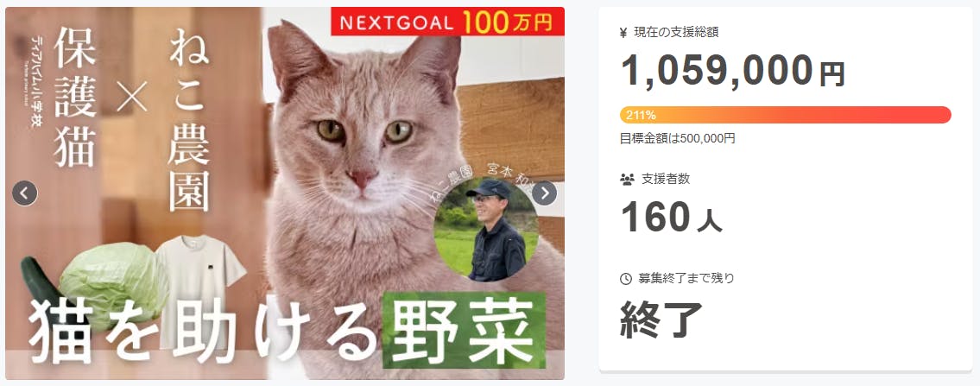
Task: Click the orange 211% progress bar
Action: click(x=785, y=115)
